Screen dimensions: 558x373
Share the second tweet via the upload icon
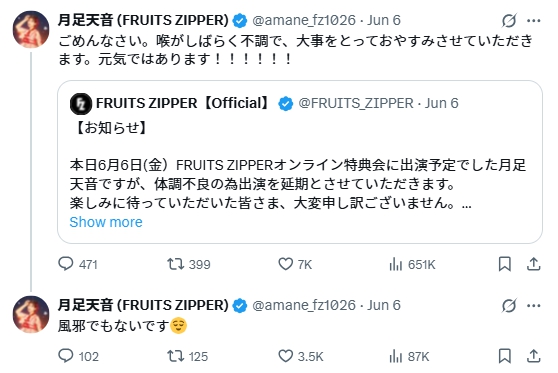click(533, 356)
